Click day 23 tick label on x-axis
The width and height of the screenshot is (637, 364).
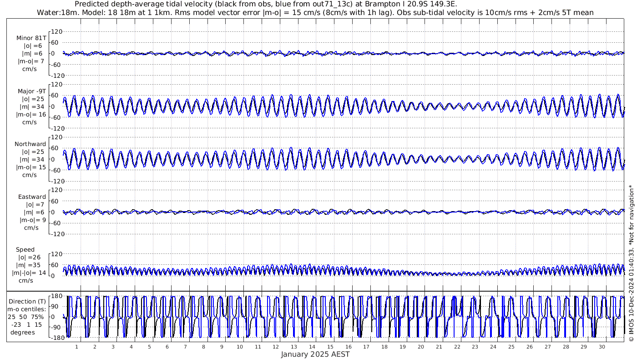click(x=475, y=347)
